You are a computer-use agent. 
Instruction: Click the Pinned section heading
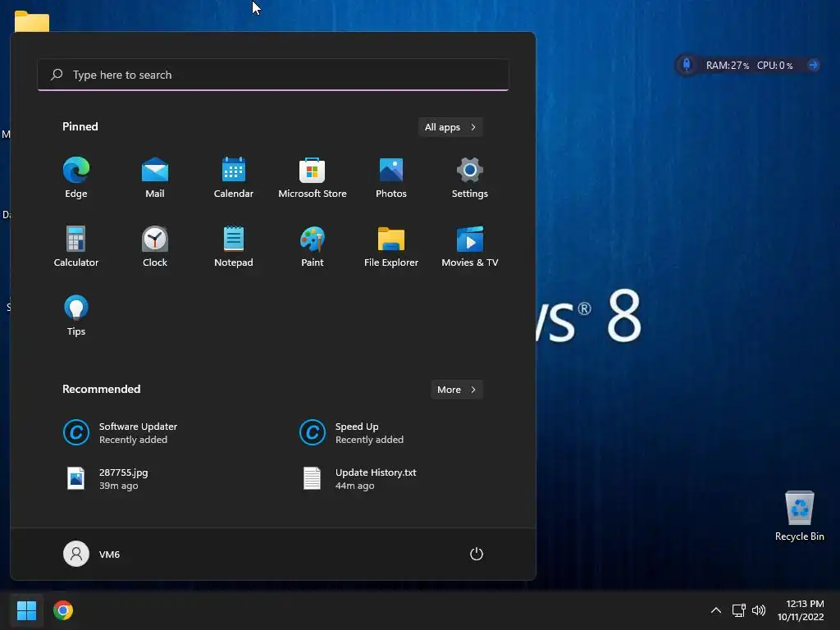click(x=80, y=126)
